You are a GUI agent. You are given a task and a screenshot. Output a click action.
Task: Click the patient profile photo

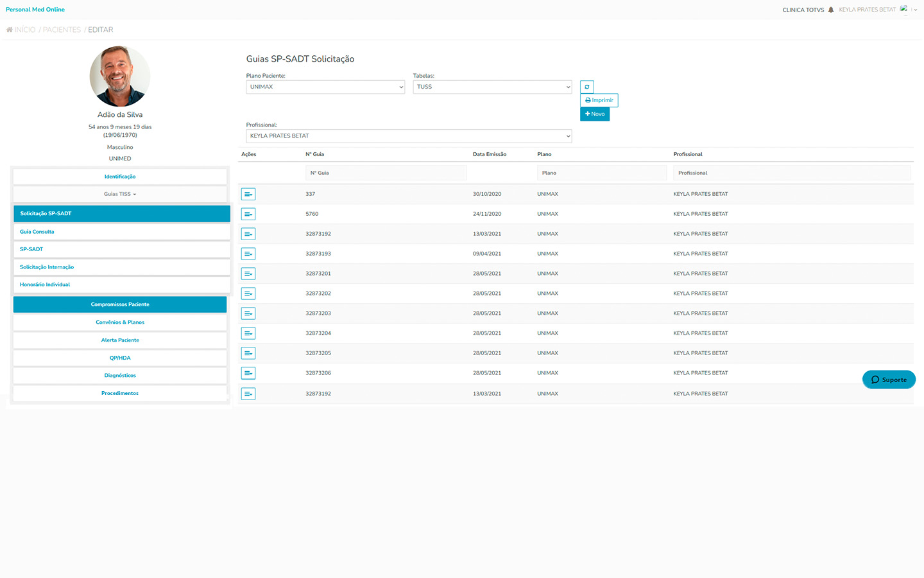(120, 76)
